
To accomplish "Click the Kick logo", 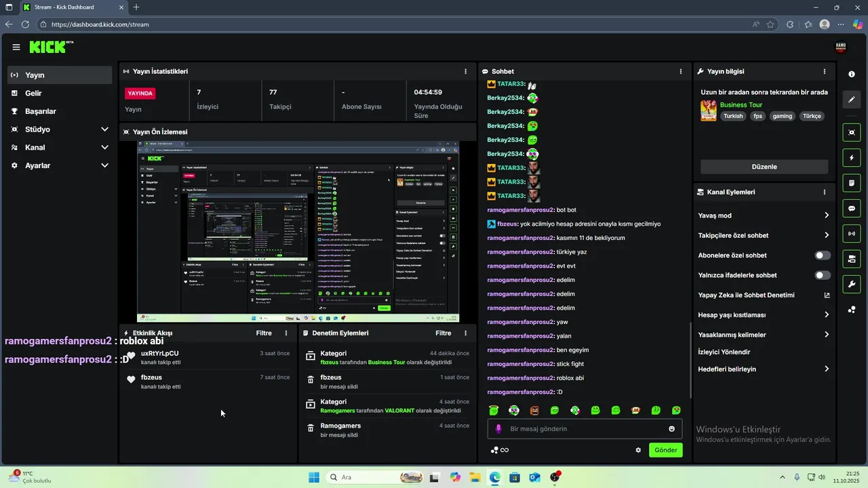I will click(52, 47).
